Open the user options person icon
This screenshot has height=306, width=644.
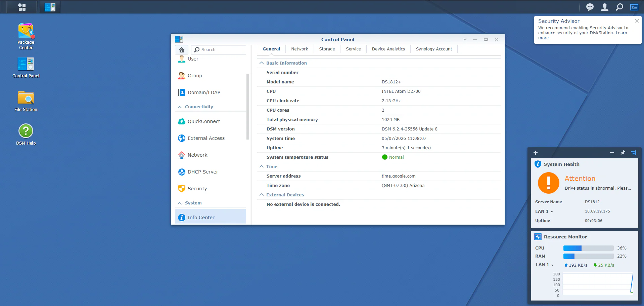pyautogui.click(x=605, y=7)
